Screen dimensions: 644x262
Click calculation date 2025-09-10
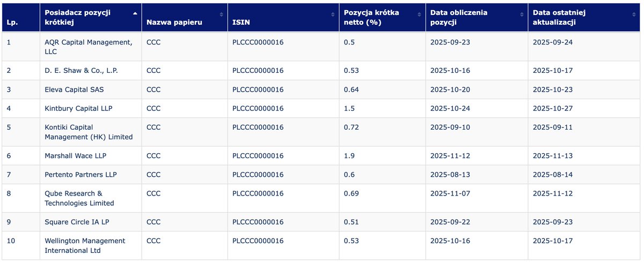450,127
